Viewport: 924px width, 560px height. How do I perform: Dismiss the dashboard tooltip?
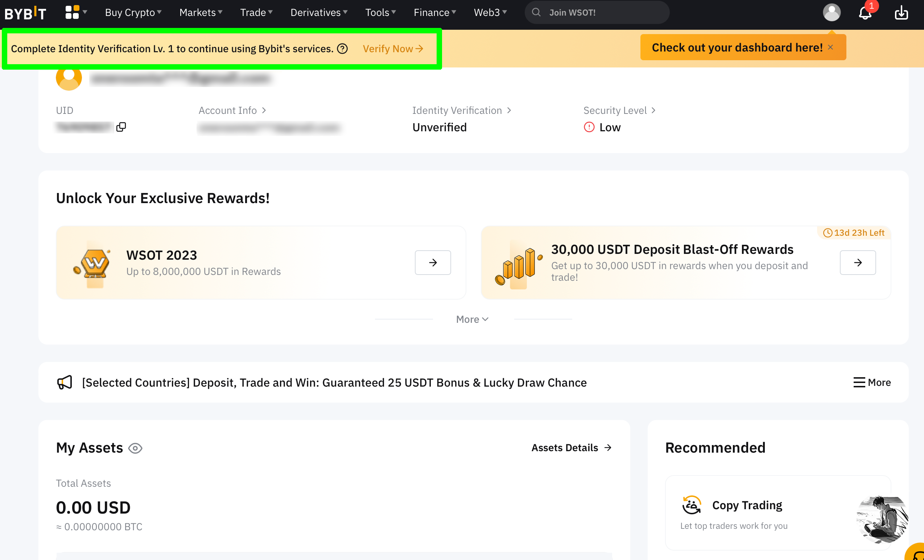(x=830, y=47)
